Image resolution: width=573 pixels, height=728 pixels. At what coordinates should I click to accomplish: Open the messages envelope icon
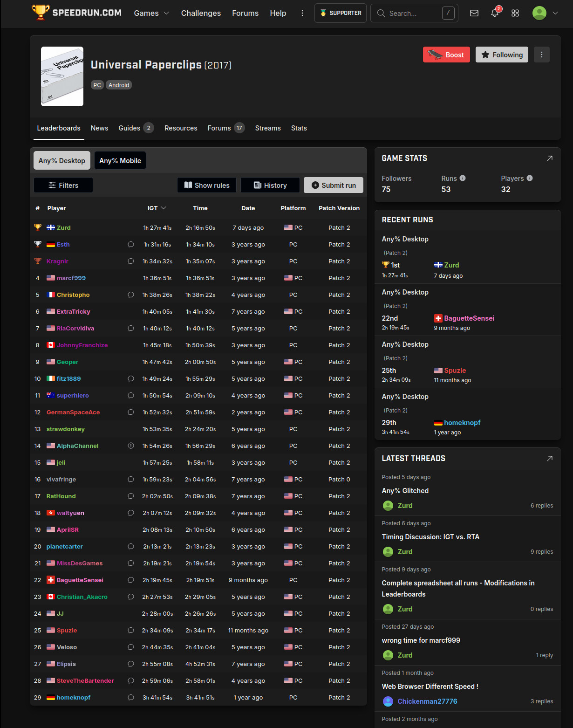pyautogui.click(x=474, y=13)
